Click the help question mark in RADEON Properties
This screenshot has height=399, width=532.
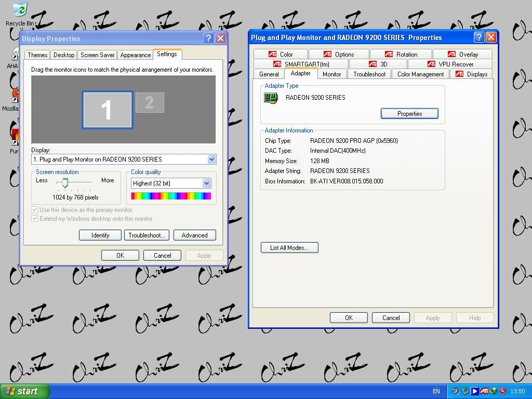pyautogui.click(x=478, y=37)
